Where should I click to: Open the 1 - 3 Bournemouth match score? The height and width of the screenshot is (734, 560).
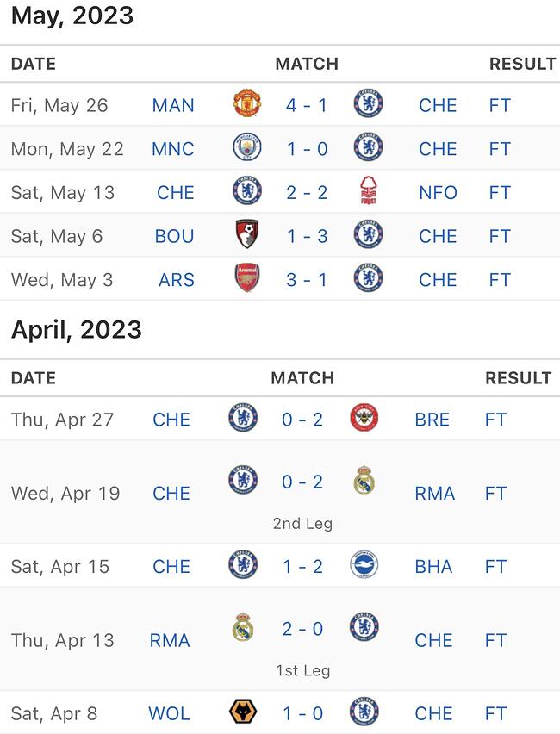pos(307,236)
